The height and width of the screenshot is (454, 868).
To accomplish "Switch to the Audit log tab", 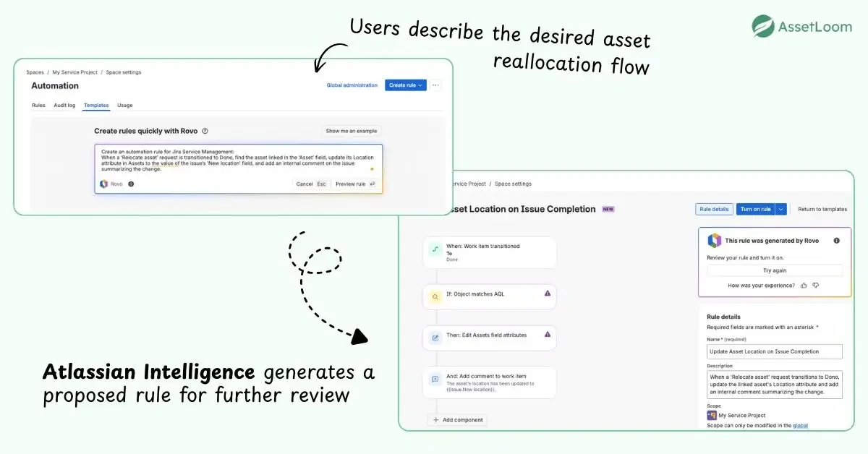I will (64, 106).
